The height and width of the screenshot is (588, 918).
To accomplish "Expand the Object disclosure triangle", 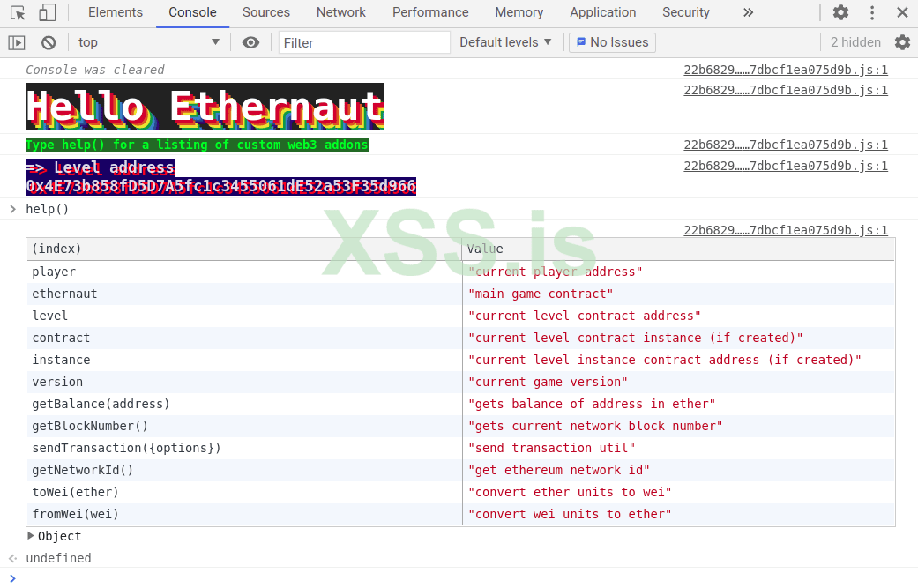I will (31, 535).
